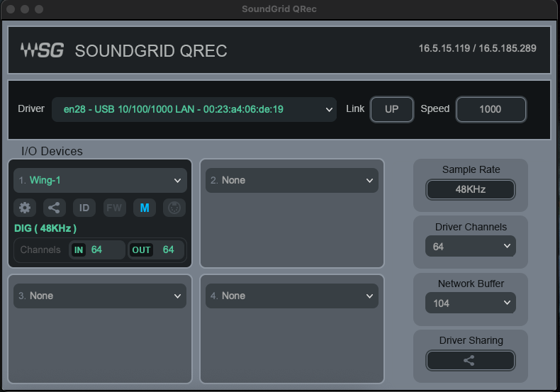This screenshot has width=560, height=392.
Task: Close the SoundGrid QRec window
Action: [x=11, y=9]
